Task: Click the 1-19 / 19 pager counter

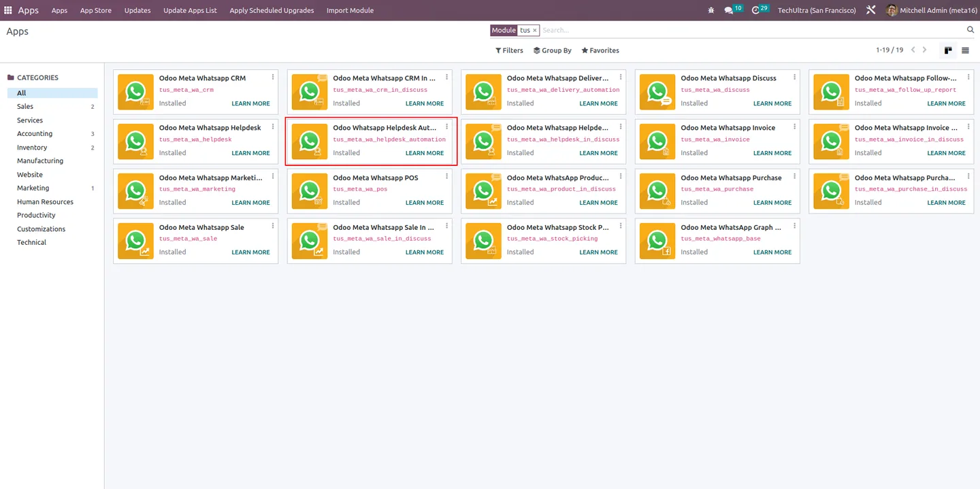Action: coord(889,50)
